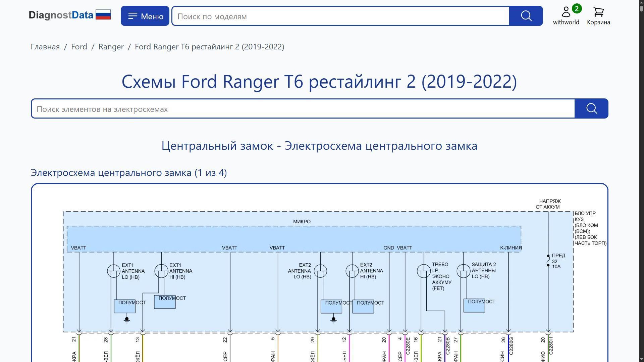Open the DiagnostData home logo

(x=61, y=15)
